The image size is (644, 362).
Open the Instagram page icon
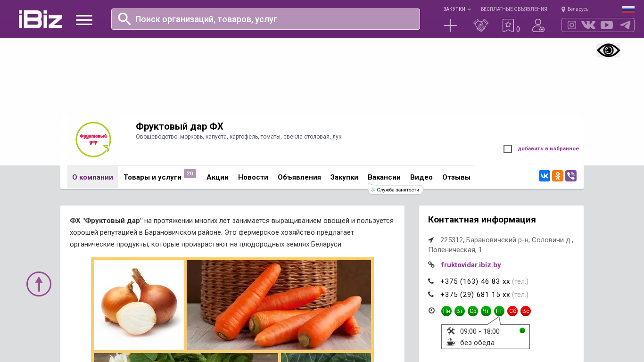point(572,25)
